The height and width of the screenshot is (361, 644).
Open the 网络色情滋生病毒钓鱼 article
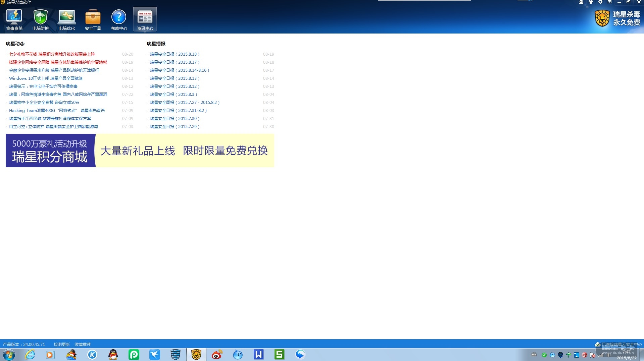tap(58, 95)
